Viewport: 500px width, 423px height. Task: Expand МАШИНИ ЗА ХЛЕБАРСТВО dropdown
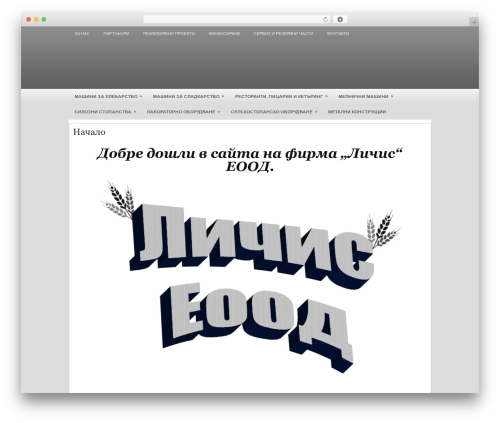pyautogui.click(x=108, y=96)
